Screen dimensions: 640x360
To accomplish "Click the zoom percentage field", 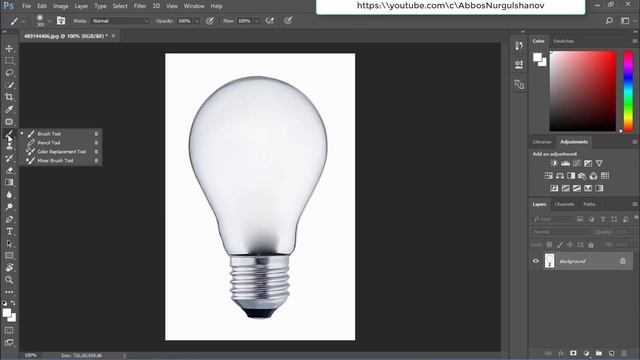I will 31,356.
